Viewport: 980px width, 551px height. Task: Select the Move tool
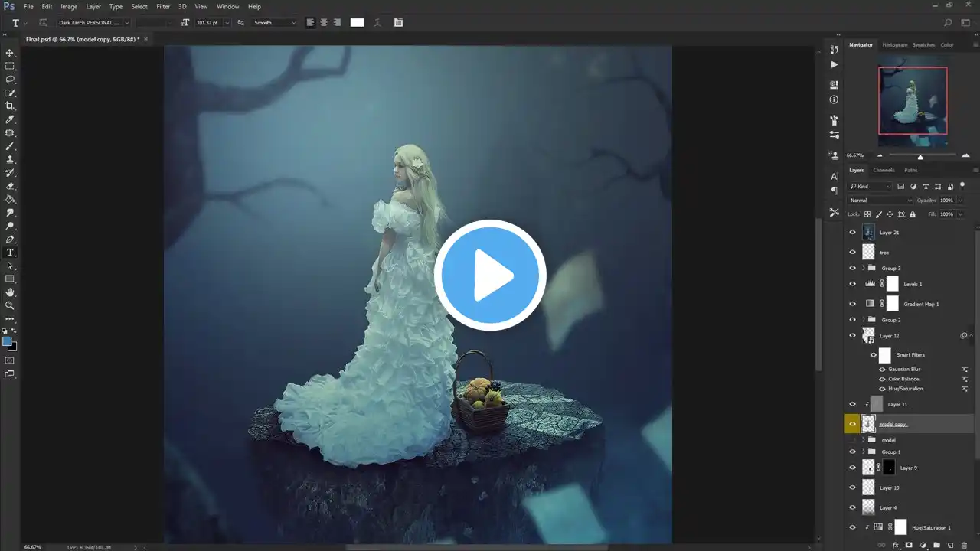click(x=10, y=53)
